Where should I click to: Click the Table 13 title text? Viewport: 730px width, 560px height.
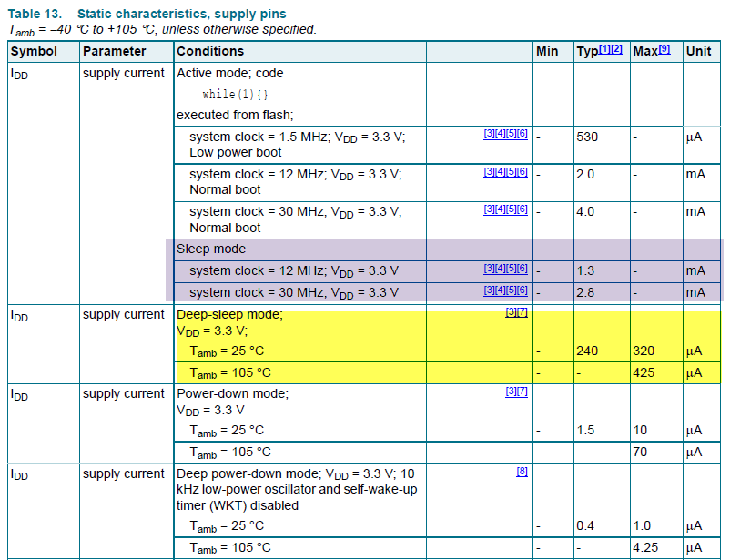[x=147, y=14]
